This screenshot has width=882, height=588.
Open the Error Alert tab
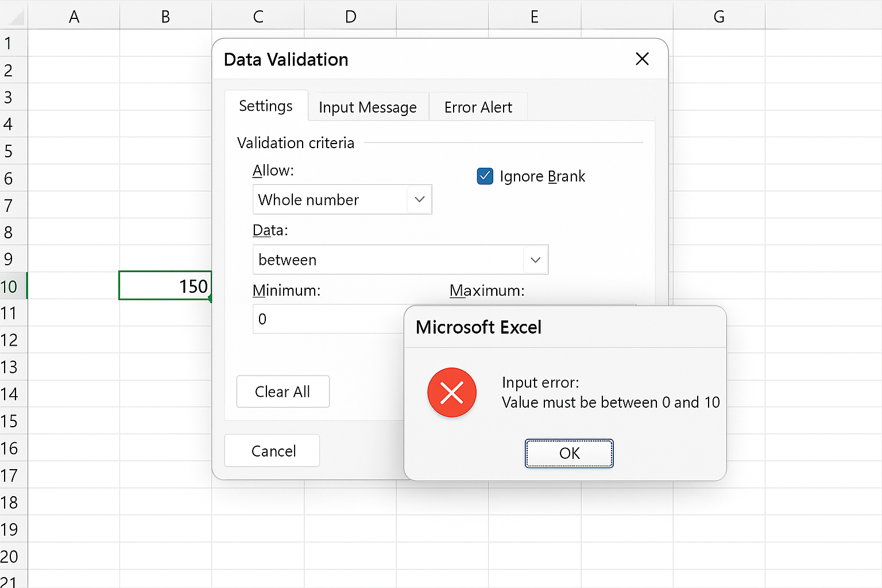(x=478, y=107)
